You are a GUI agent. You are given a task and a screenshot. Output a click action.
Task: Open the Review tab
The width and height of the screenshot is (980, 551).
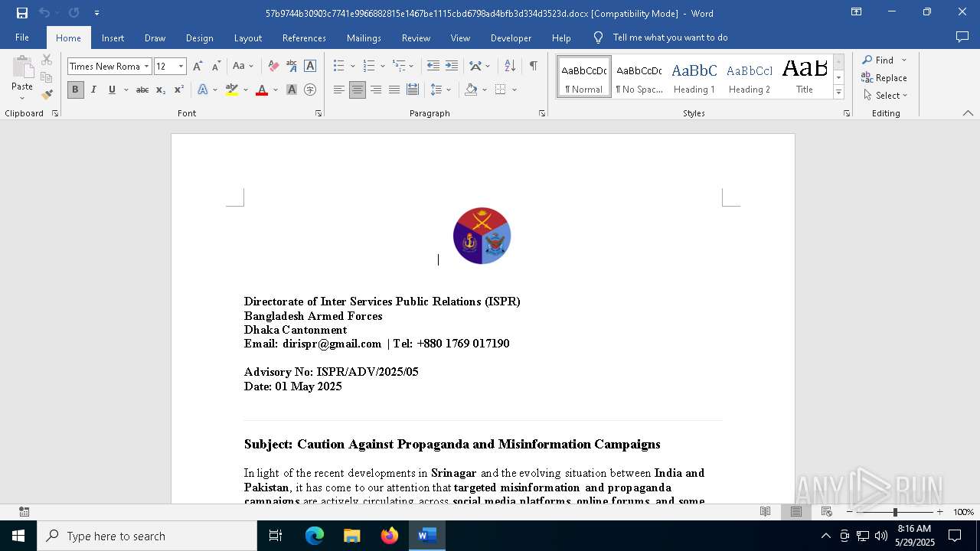(416, 37)
